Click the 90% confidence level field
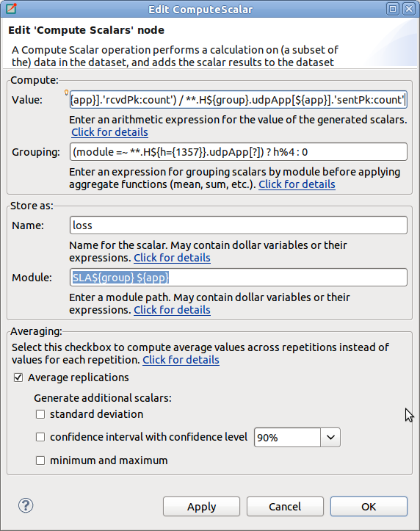The image size is (420, 531). [287, 438]
